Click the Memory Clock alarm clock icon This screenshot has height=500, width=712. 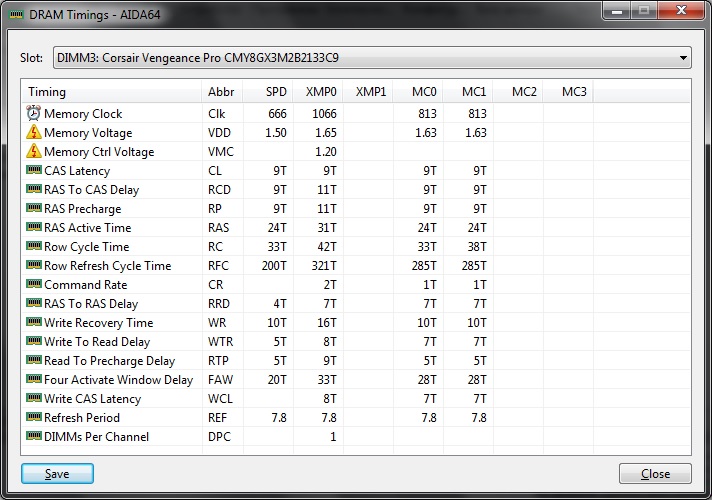[x=34, y=113]
